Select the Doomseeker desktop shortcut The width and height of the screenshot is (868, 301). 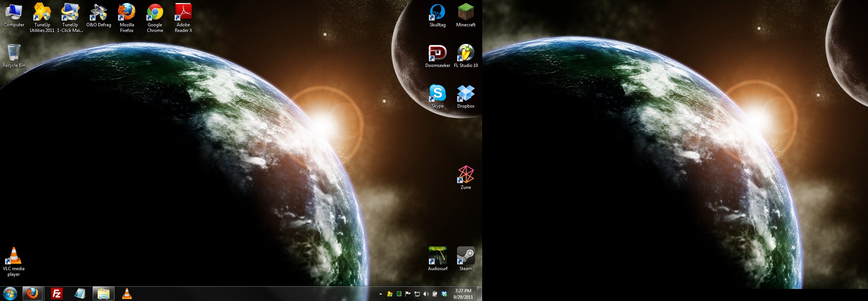point(437,54)
